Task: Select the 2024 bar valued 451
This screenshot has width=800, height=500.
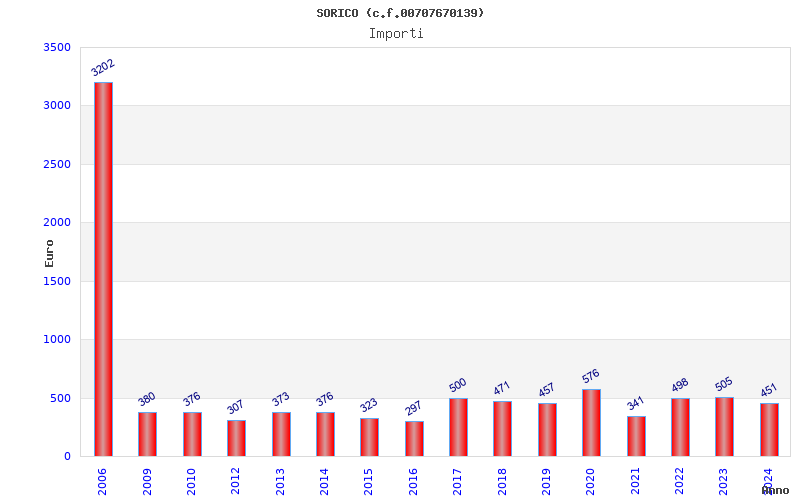Action: (x=769, y=430)
